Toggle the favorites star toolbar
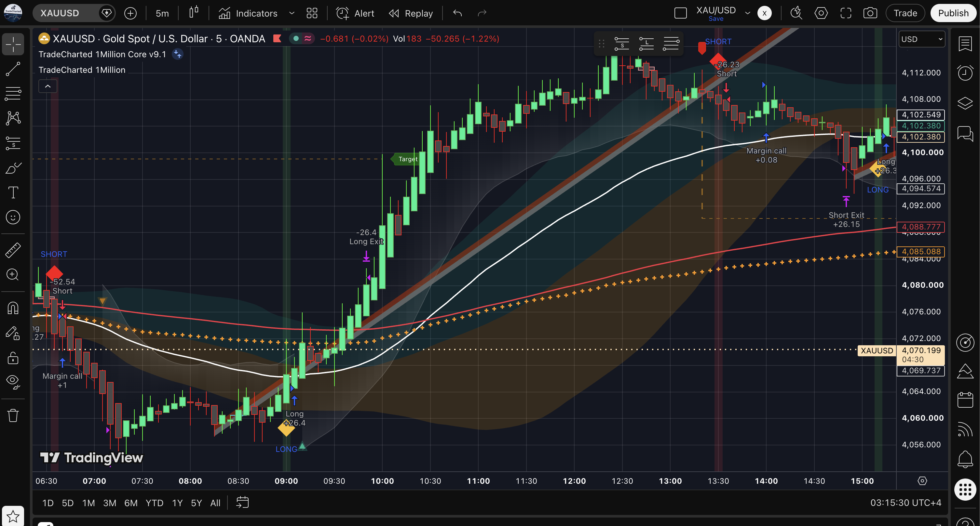The height and width of the screenshot is (526, 980). click(x=13, y=516)
